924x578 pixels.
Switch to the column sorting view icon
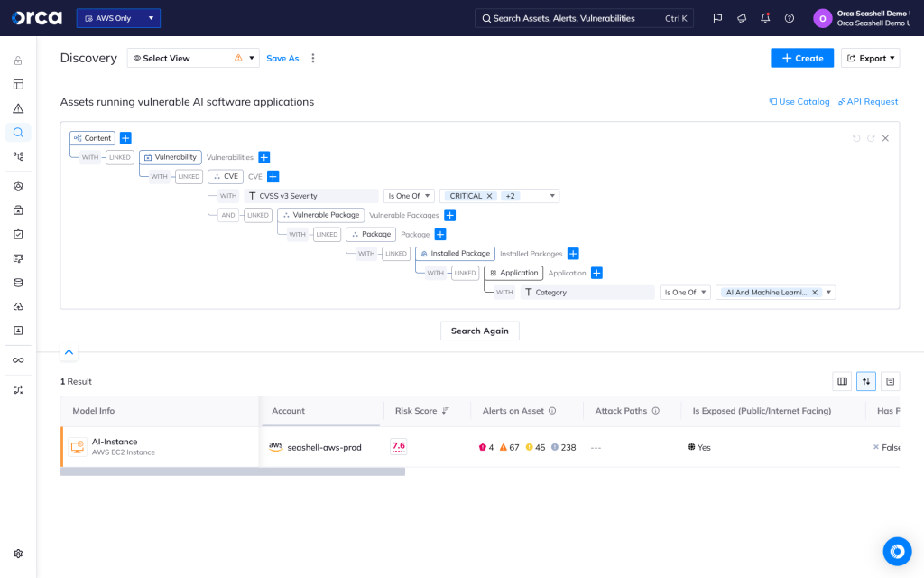(865, 381)
